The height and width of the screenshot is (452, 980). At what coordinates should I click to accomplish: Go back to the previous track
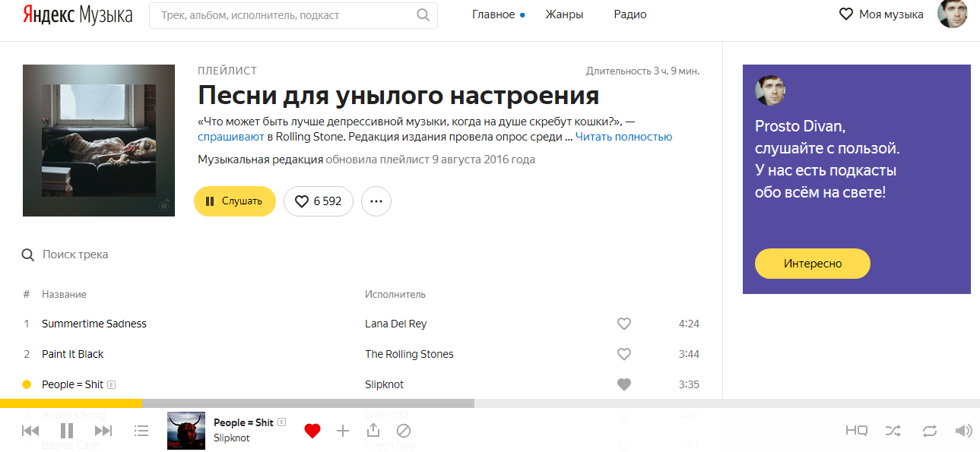click(x=30, y=431)
